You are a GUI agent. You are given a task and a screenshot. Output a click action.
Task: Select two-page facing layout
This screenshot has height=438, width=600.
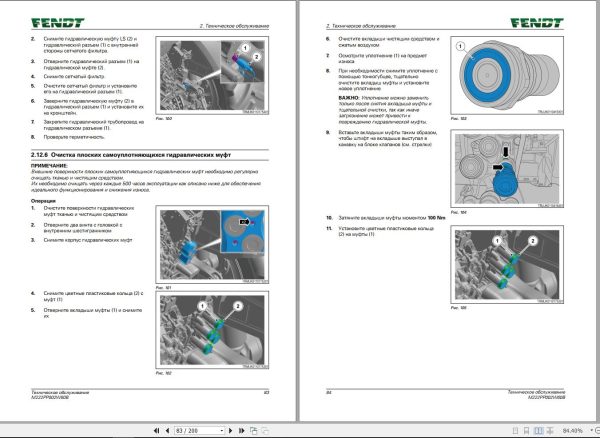point(538,431)
